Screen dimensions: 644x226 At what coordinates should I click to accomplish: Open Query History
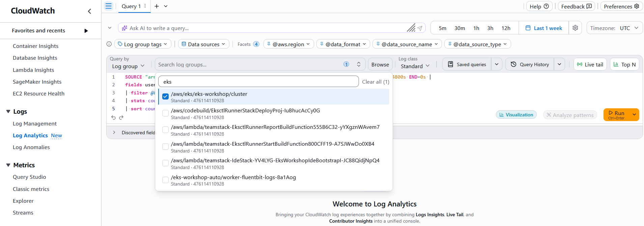click(530, 64)
